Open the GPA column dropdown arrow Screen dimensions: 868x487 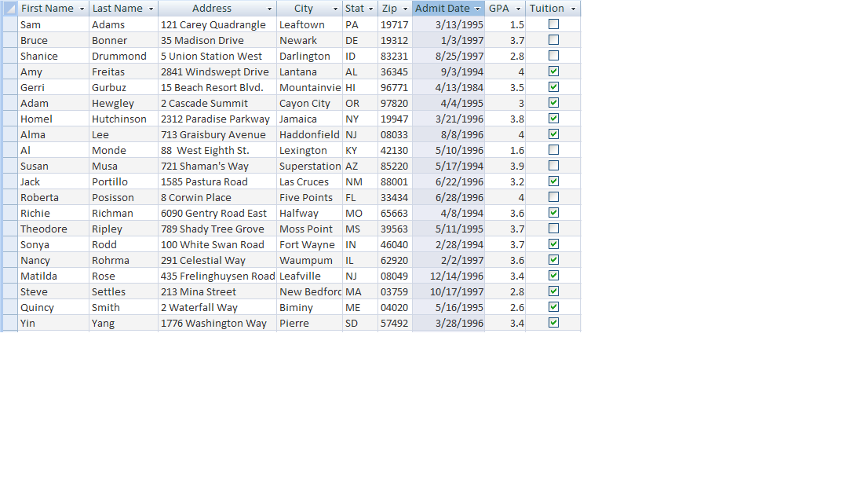click(518, 9)
